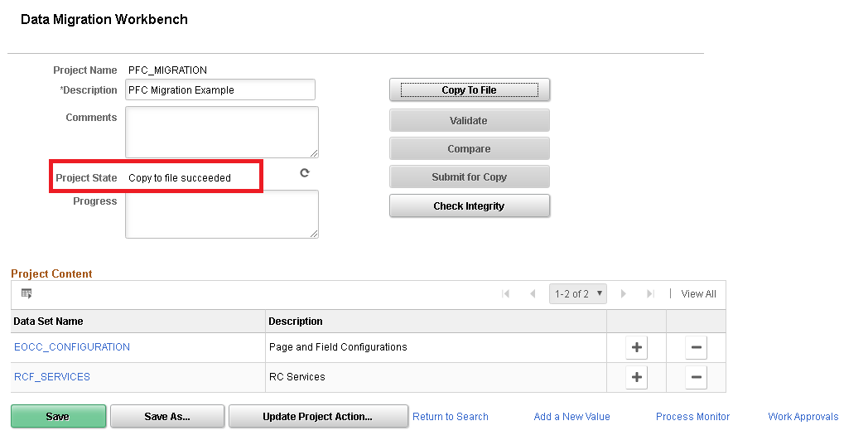
Task: Click the Validate button
Action: point(470,120)
